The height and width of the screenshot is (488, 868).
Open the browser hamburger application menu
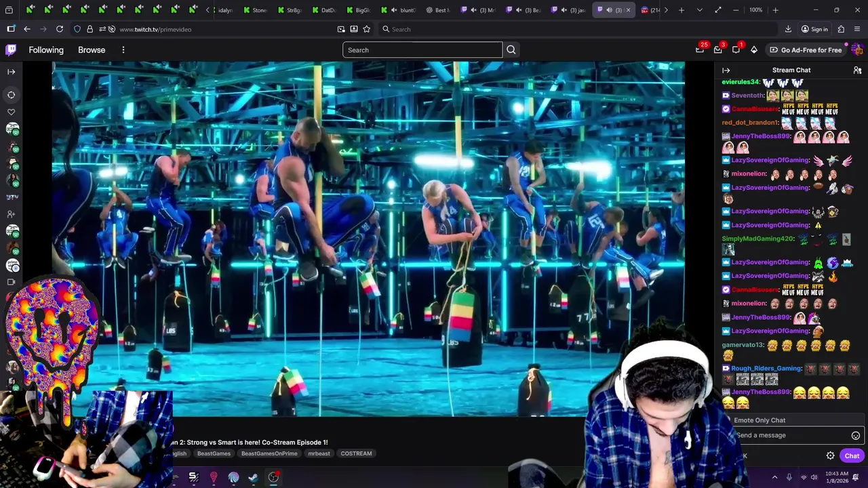click(858, 29)
